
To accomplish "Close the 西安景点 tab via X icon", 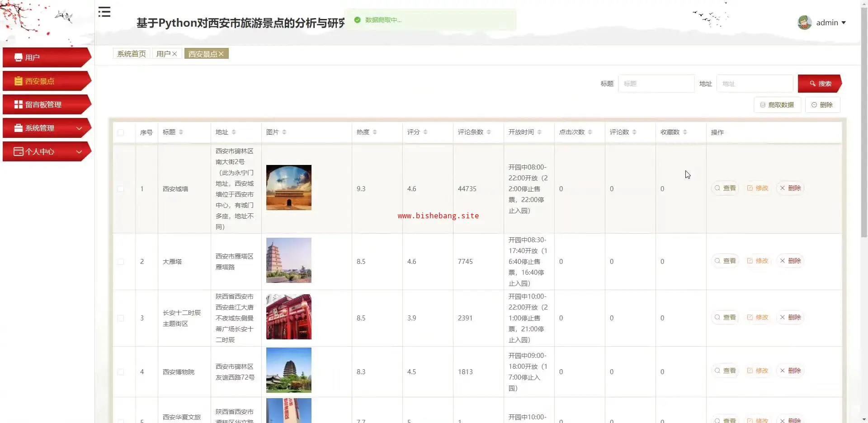I will coord(221,54).
